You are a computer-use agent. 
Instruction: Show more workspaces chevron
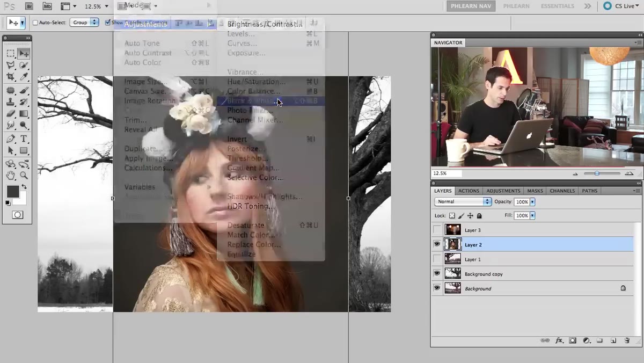588,6
